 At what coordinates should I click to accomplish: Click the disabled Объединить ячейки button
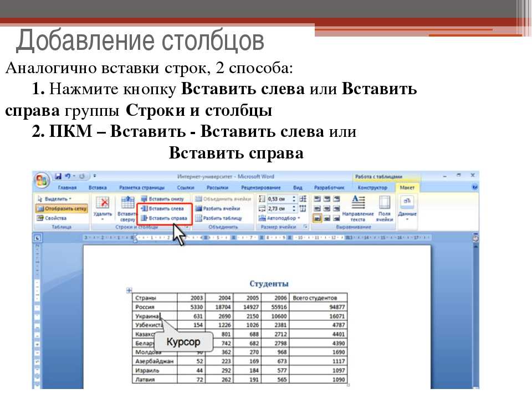click(223, 199)
